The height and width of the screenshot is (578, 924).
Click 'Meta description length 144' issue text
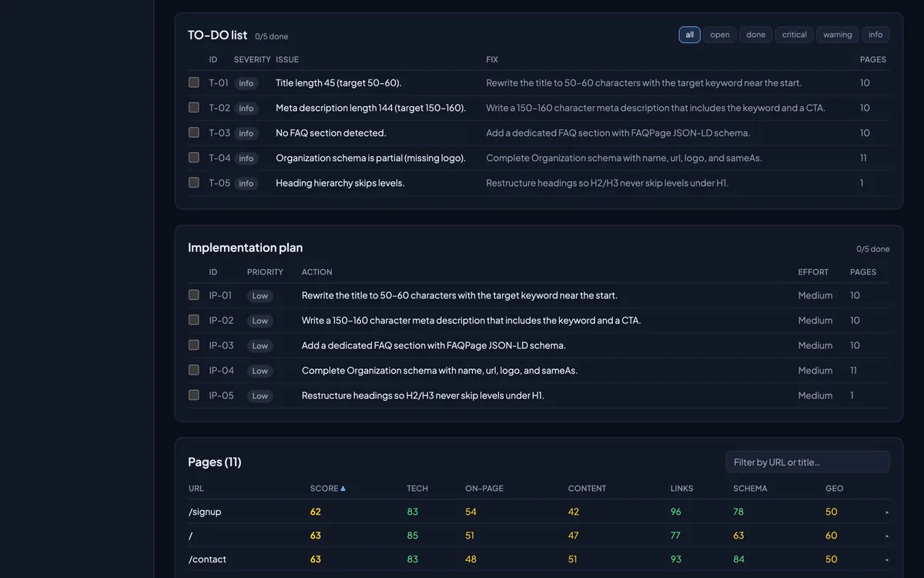[371, 108]
